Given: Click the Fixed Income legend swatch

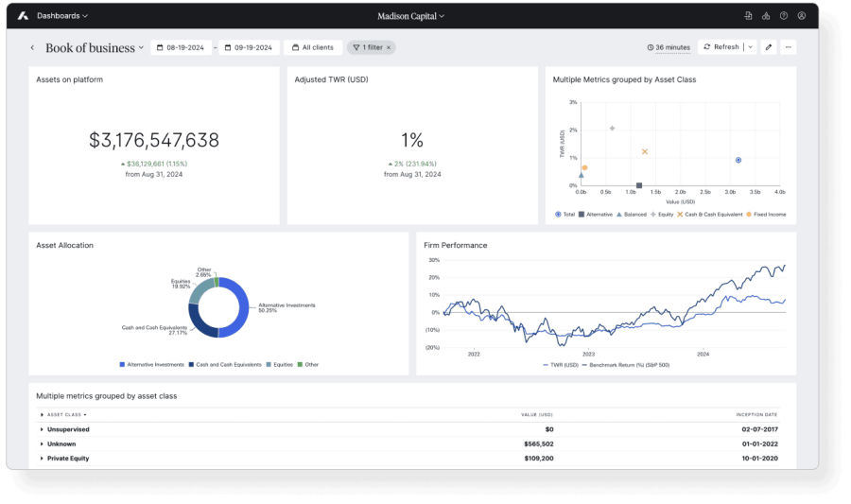Looking at the screenshot, I should click(750, 215).
